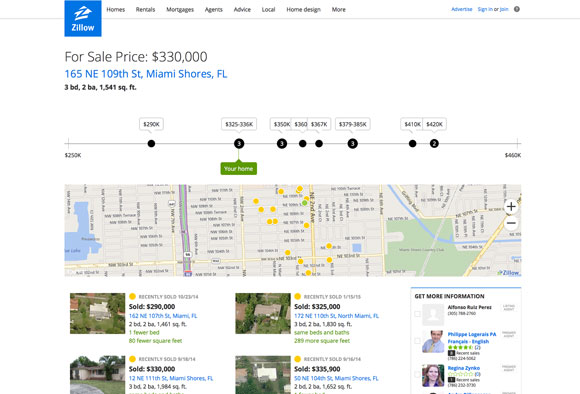Click the green home marker on the map
The height and width of the screenshot is (394, 580).
(x=304, y=203)
